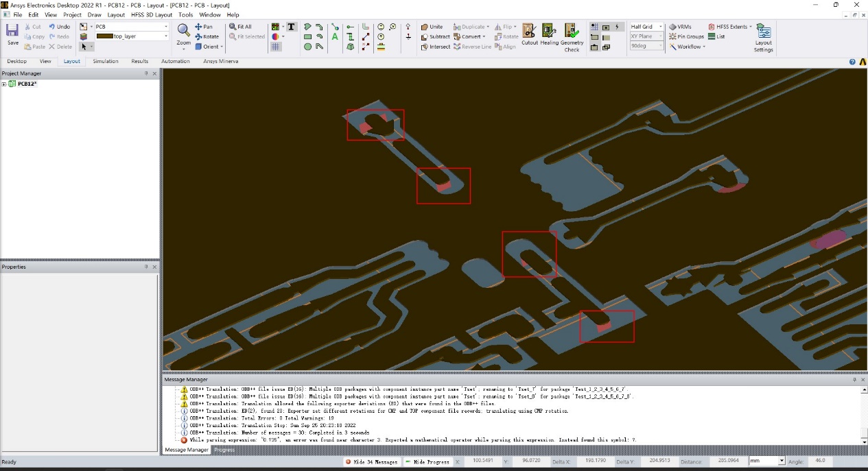Switch to the Ansys Minerva tab
This screenshot has height=471, width=868.
[221, 61]
